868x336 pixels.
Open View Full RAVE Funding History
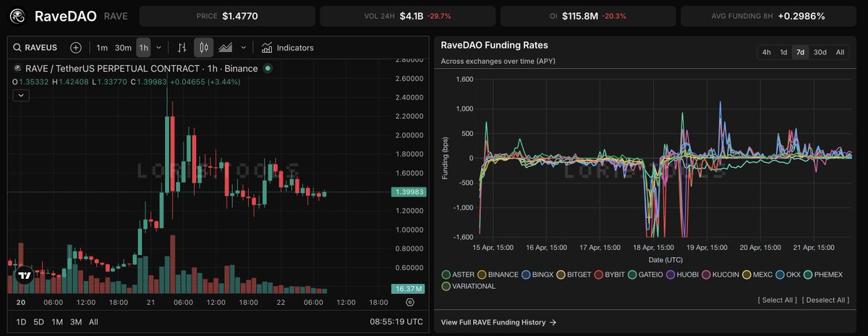498,322
